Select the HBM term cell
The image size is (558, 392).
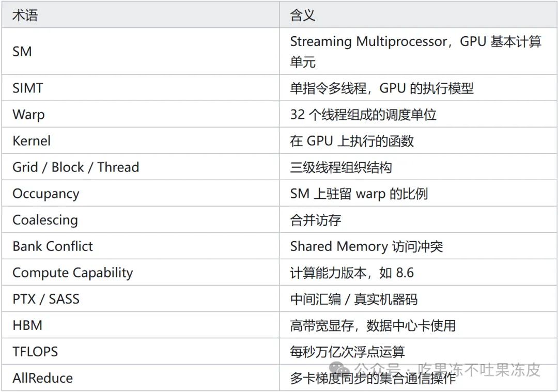click(141, 325)
